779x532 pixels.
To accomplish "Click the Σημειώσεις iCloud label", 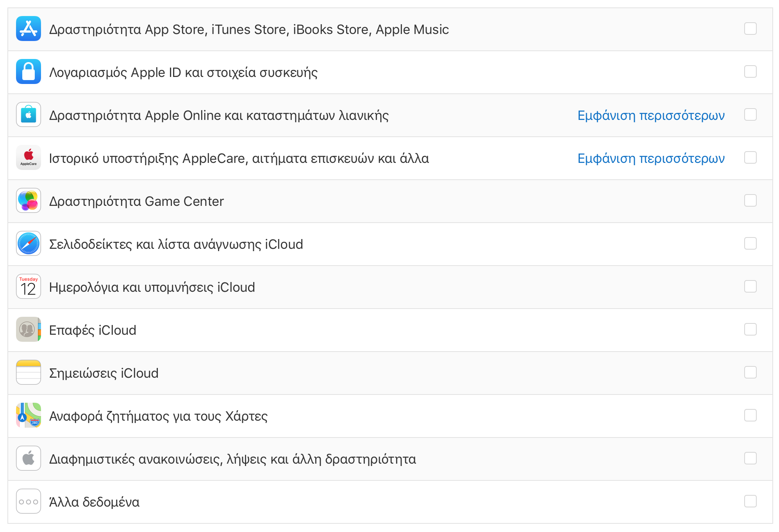I will pyautogui.click(x=104, y=374).
